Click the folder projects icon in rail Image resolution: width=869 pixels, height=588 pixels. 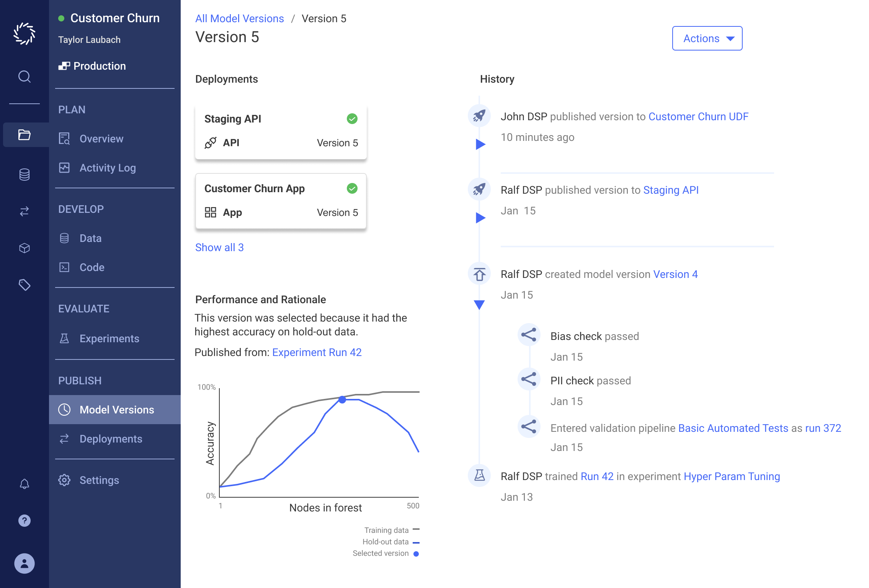pyautogui.click(x=25, y=135)
